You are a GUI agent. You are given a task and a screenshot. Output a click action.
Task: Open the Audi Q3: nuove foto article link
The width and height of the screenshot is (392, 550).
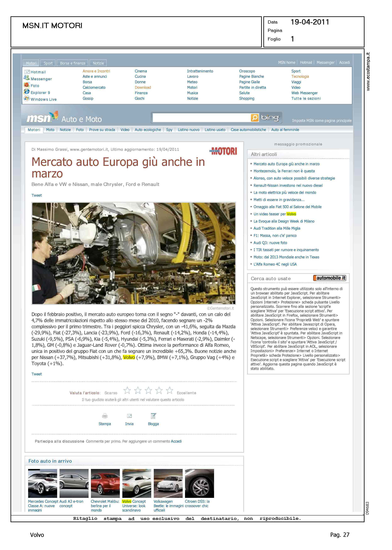[x=270, y=243]
